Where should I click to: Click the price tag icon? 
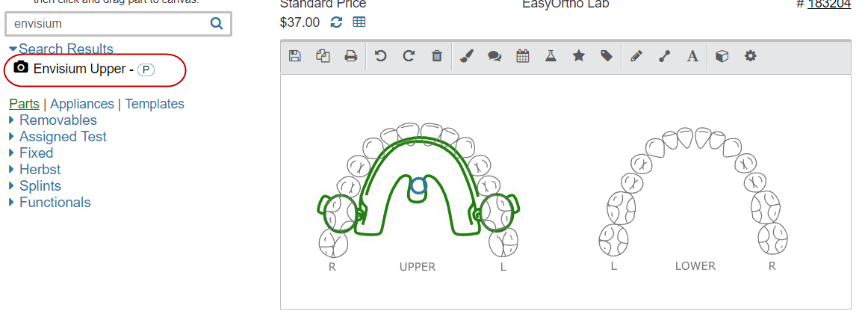pyautogui.click(x=607, y=55)
